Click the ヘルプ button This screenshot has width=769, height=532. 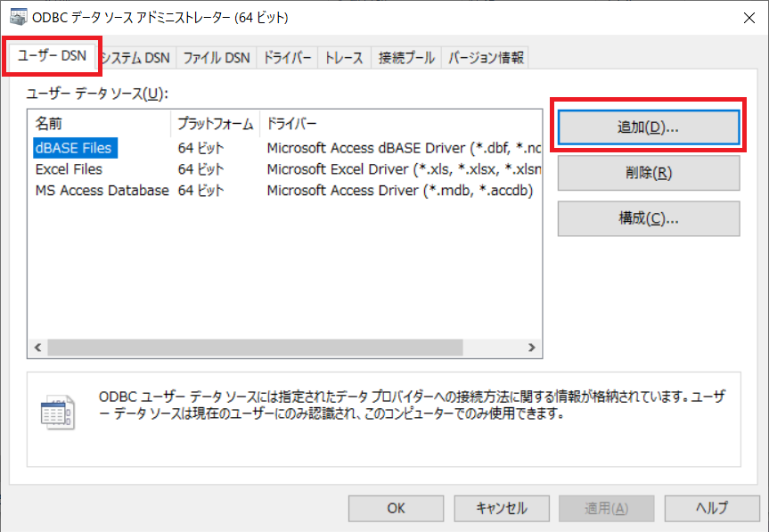tap(712, 508)
